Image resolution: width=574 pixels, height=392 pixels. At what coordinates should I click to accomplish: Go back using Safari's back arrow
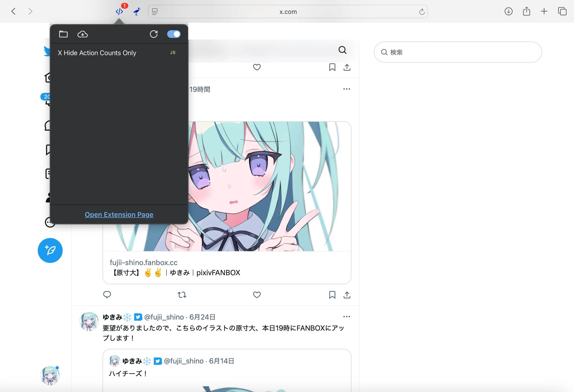tap(14, 11)
